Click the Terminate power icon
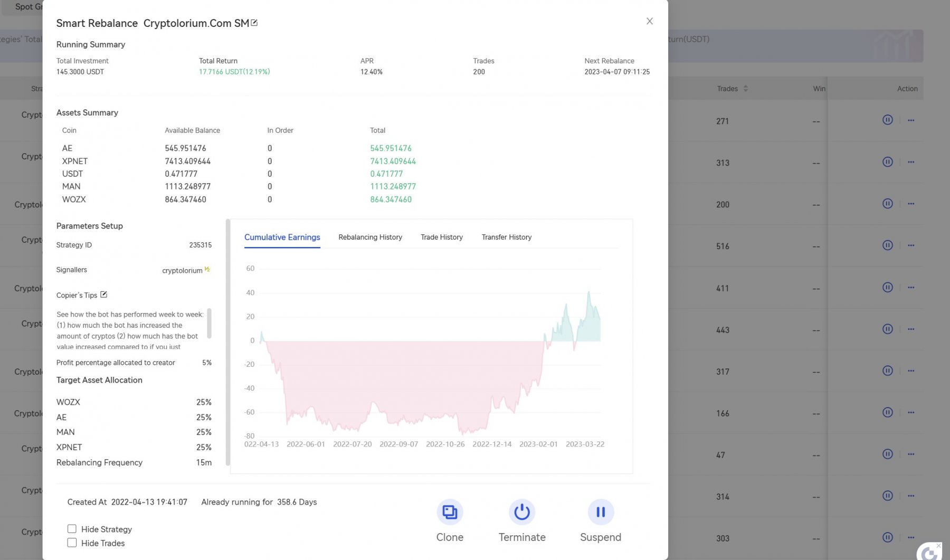The width and height of the screenshot is (950, 560). (x=522, y=512)
